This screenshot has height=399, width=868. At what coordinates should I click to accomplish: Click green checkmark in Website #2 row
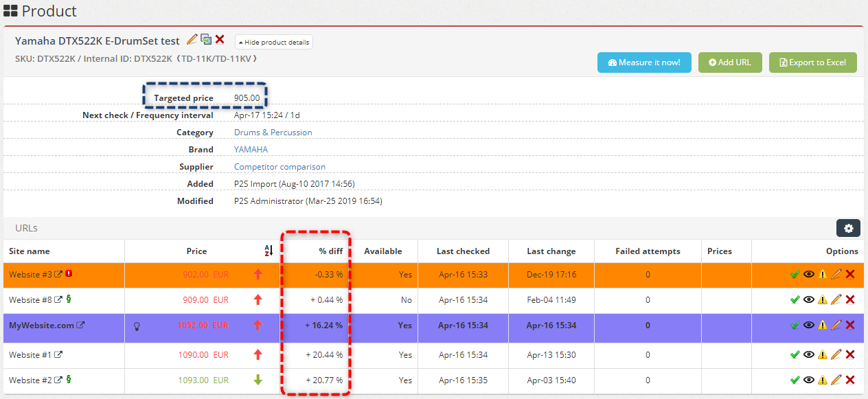click(795, 380)
